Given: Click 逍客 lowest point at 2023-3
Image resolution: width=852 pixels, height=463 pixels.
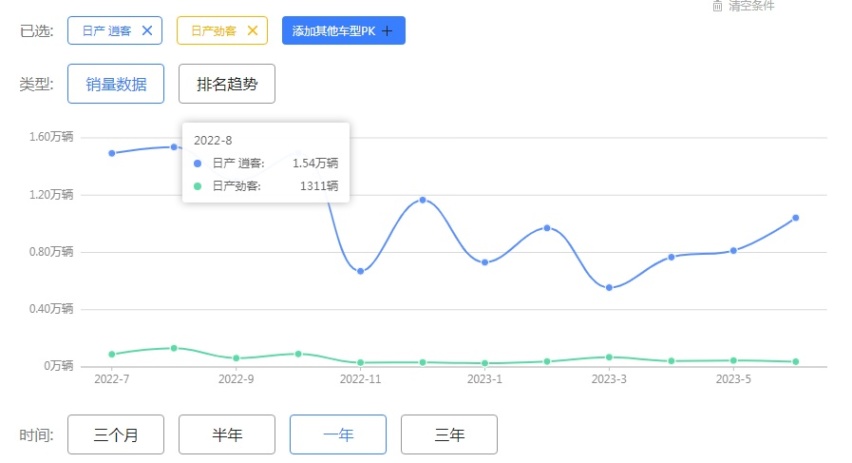Looking at the screenshot, I should click(x=609, y=287).
